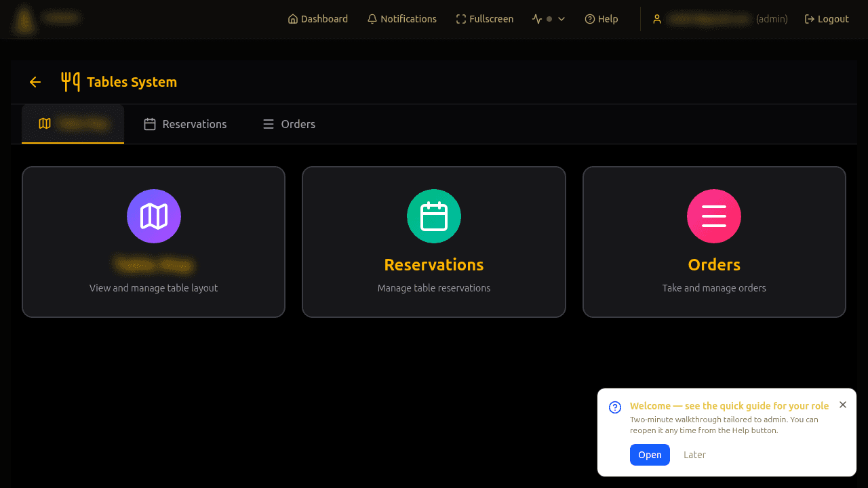Click the blue question icon in welcome popup
The height and width of the screenshot is (488, 868).
click(615, 407)
